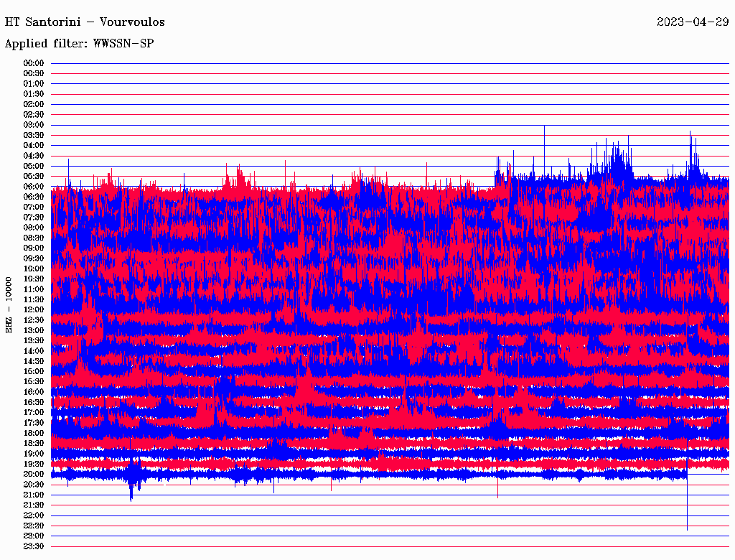735x560 pixels.
Task: Click the 03:00 time label
Action: point(34,125)
